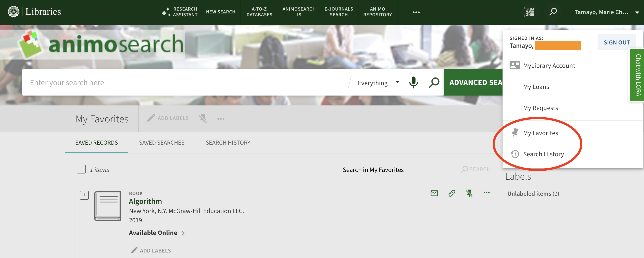Open the Algorithm book title link
Image resolution: width=644 pixels, height=258 pixels.
(x=145, y=201)
